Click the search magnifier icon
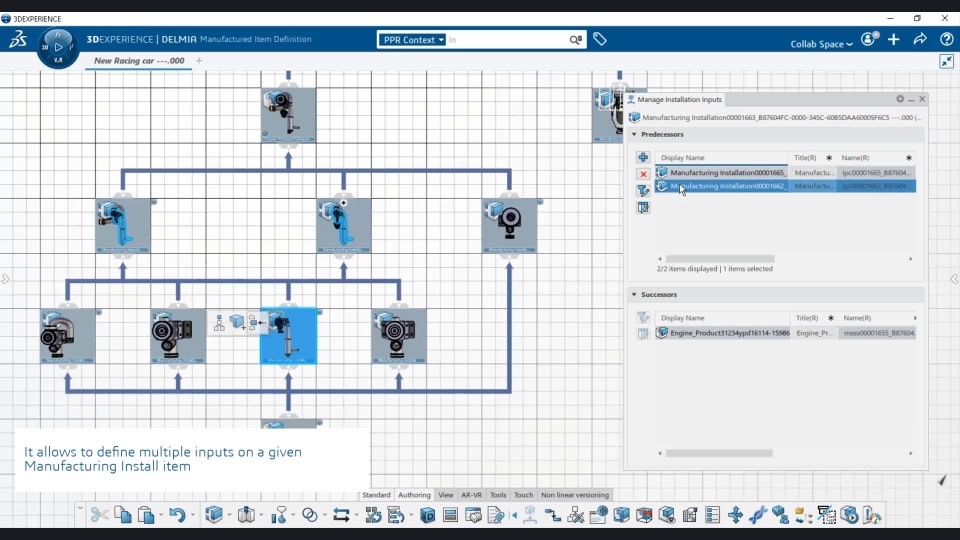This screenshot has width=960, height=540. [x=576, y=40]
